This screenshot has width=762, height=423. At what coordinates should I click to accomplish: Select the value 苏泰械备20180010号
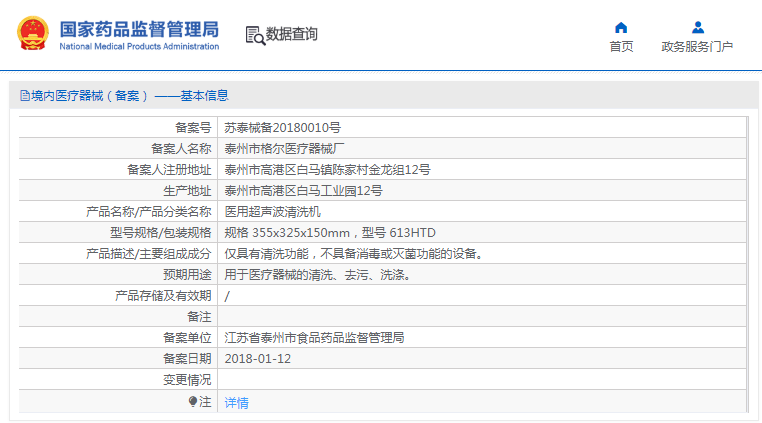click(x=282, y=128)
